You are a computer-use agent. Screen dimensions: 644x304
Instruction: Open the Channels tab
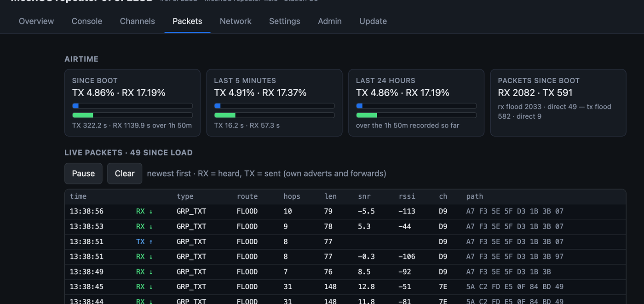(x=137, y=21)
